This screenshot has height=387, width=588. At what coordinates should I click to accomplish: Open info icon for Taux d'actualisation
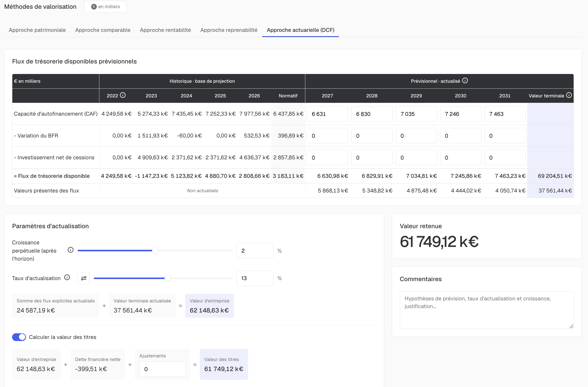[x=67, y=278]
